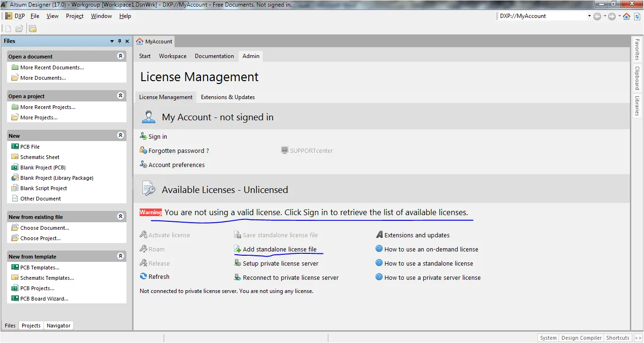Click the Forgotten password lock icon
This screenshot has height=343, width=644.
[x=143, y=151]
